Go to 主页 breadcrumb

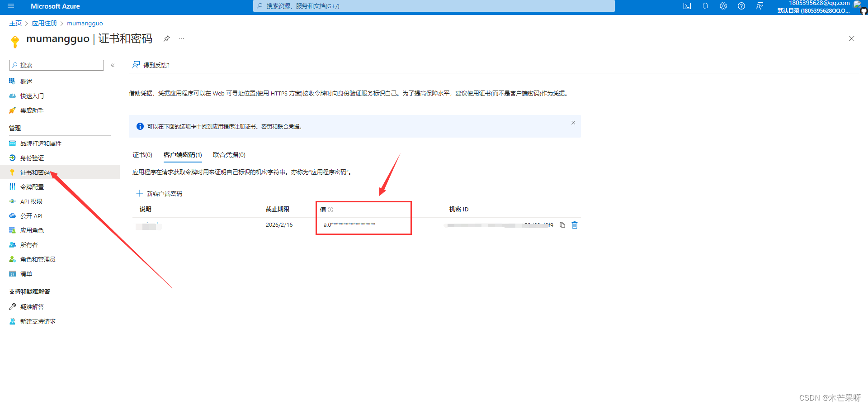(15, 23)
